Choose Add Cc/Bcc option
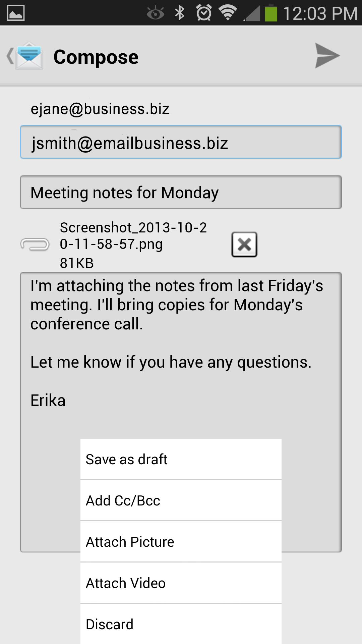The width and height of the screenshot is (362, 644). (x=181, y=500)
